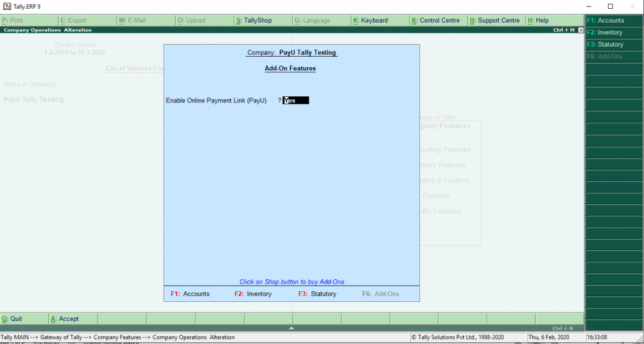Select F1: Accounts in right sidebar

coord(614,21)
